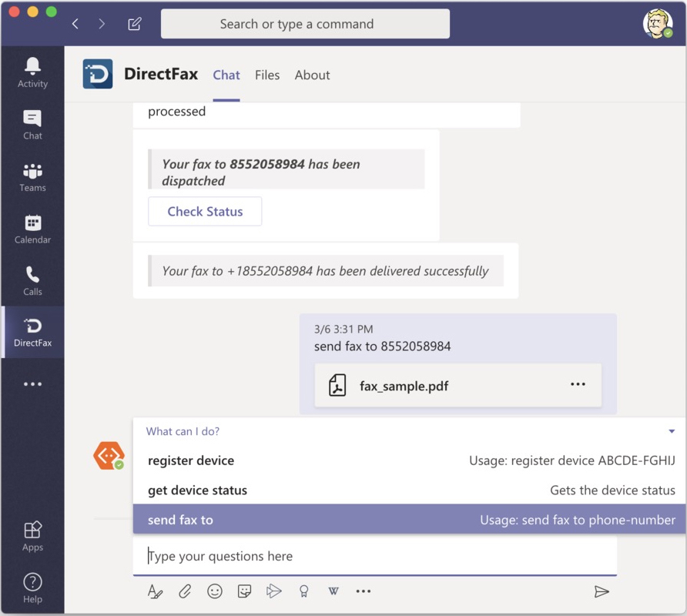Click the Wikipedia W icon
Image resolution: width=687 pixels, height=616 pixels.
333,591
